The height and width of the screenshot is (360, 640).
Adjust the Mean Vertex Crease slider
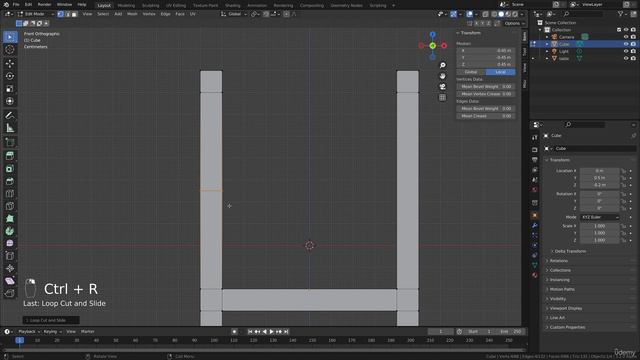[x=486, y=94]
